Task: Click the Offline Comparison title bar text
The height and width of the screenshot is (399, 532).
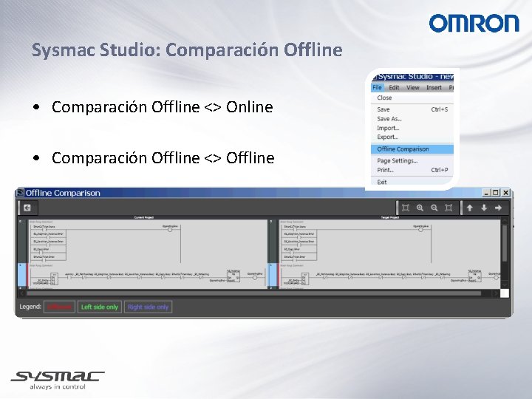Action: click(x=63, y=193)
